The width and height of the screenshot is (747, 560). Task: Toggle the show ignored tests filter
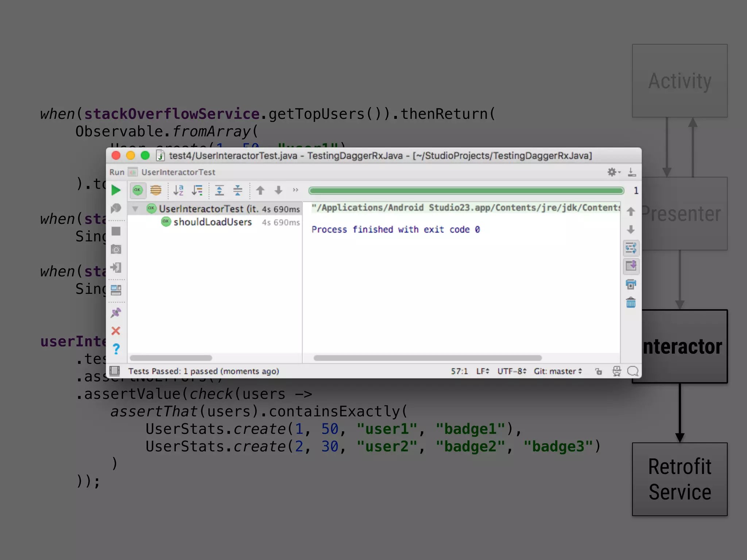(156, 190)
